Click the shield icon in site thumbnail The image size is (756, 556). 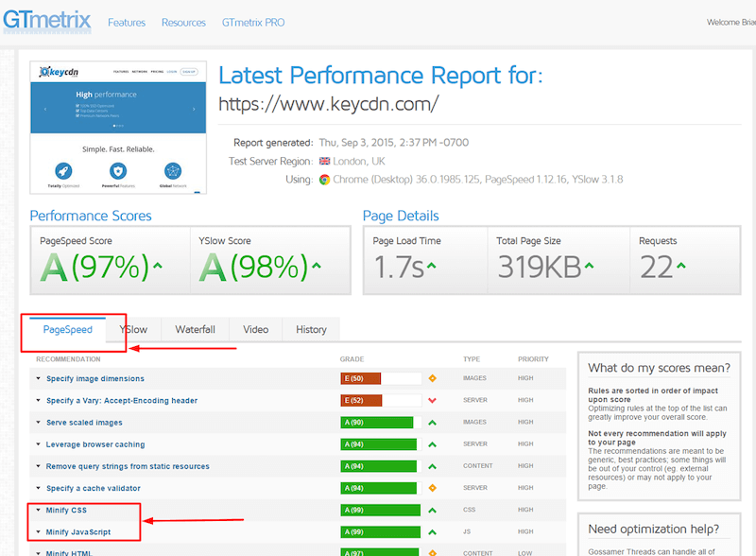coord(118,171)
